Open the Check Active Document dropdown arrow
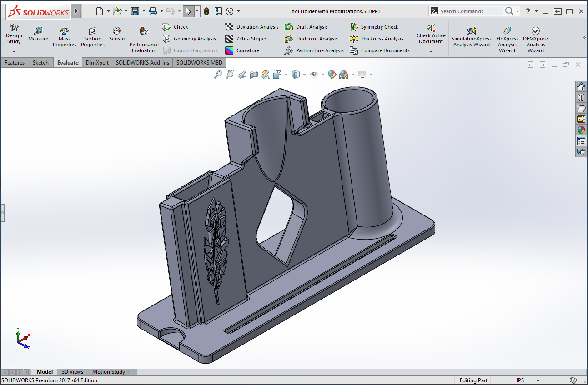The height and width of the screenshot is (385, 588). tap(431, 51)
